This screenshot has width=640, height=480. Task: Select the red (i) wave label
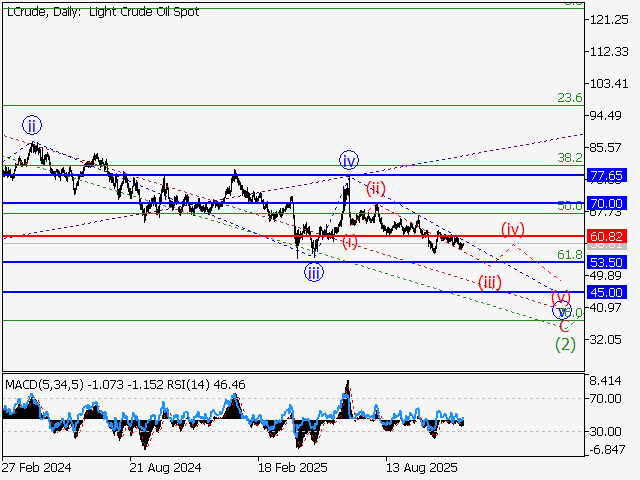tap(350, 243)
